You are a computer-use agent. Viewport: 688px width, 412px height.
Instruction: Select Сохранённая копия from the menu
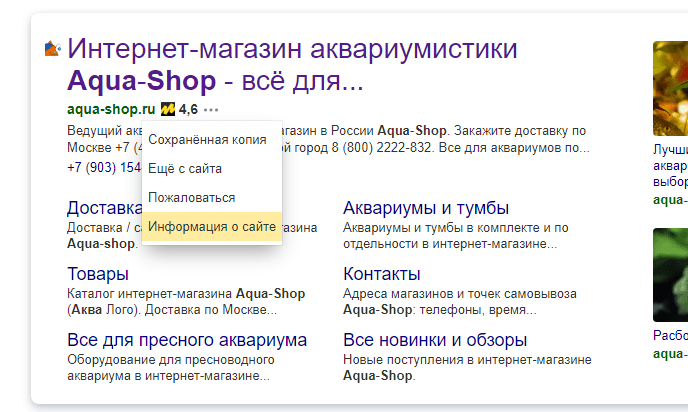pyautogui.click(x=212, y=140)
